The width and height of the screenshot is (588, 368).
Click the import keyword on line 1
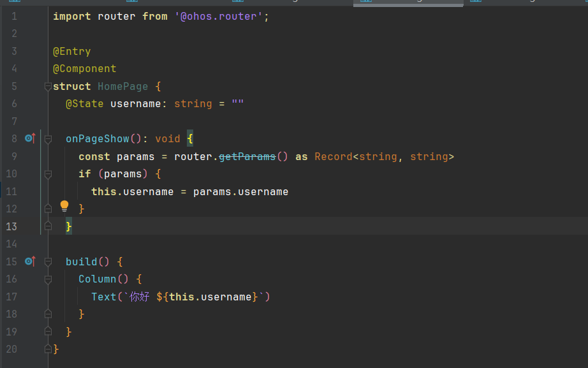(x=71, y=17)
